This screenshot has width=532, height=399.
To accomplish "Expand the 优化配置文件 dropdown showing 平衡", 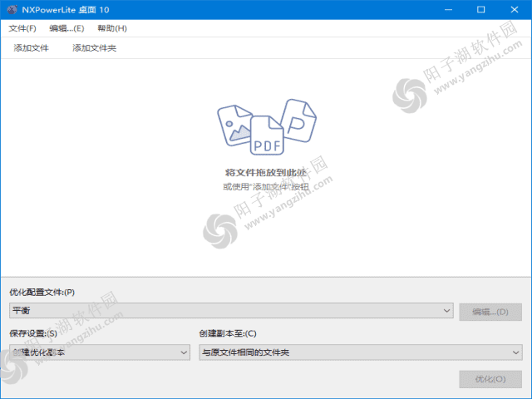I will [x=231, y=310].
